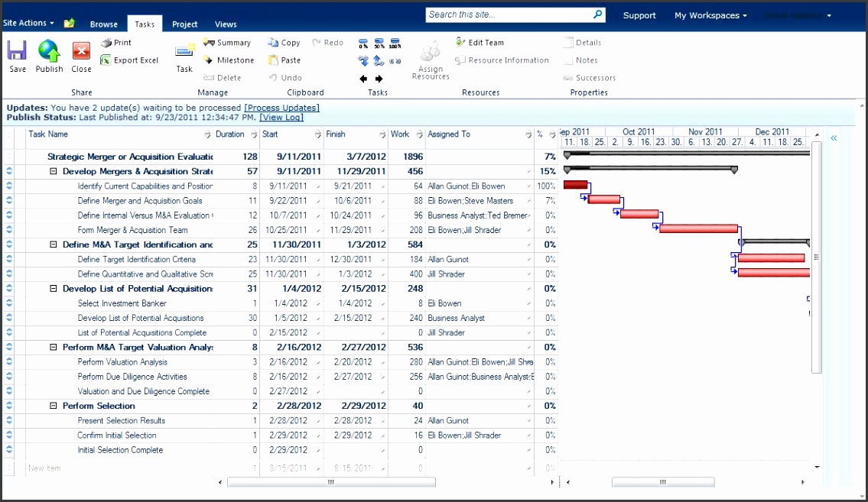Screen dimensions: 868x502
Task: Run the site search magnifier
Action: pos(597,15)
